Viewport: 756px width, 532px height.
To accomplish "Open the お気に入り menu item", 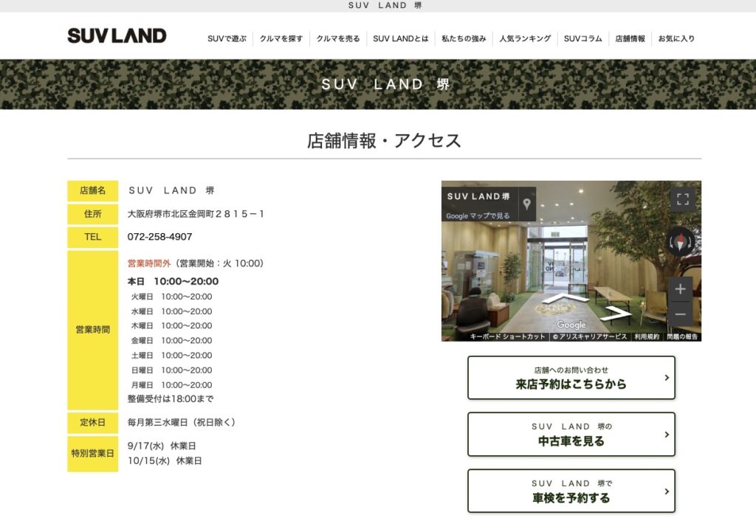I will click(x=676, y=38).
